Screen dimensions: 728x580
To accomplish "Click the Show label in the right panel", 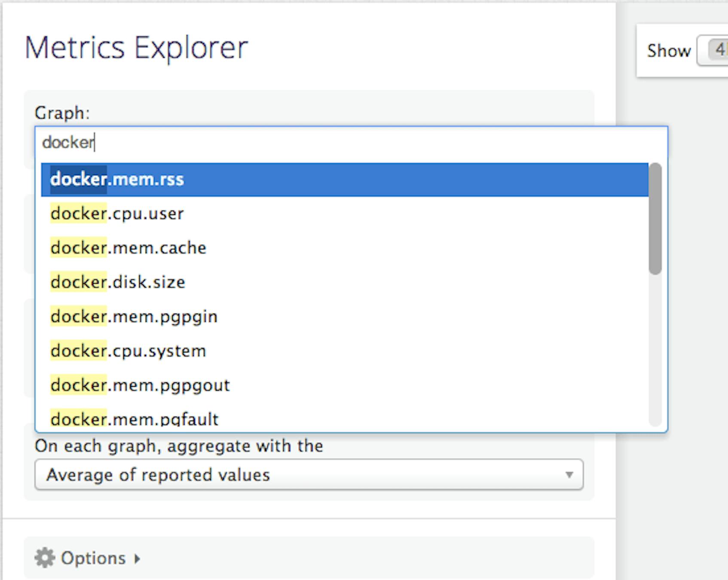I will pyautogui.click(x=668, y=51).
